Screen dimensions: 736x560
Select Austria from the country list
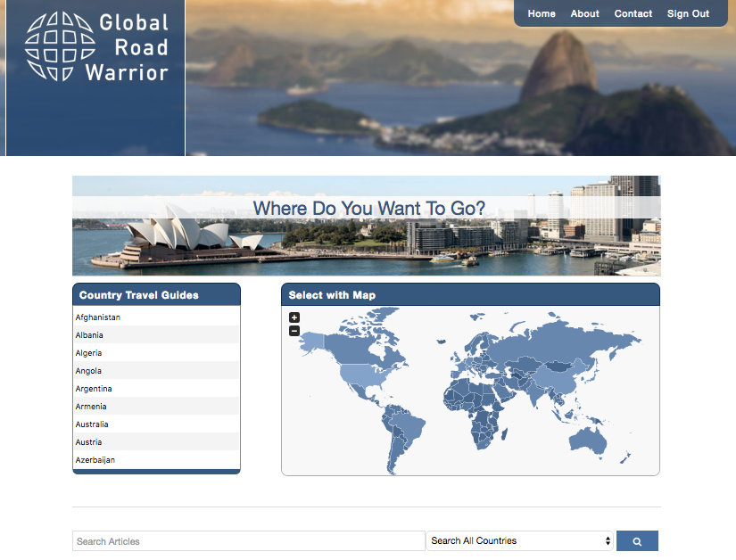(88, 442)
